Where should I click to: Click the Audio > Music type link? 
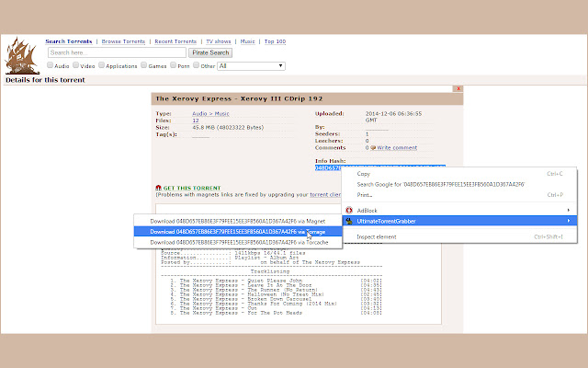[210, 113]
